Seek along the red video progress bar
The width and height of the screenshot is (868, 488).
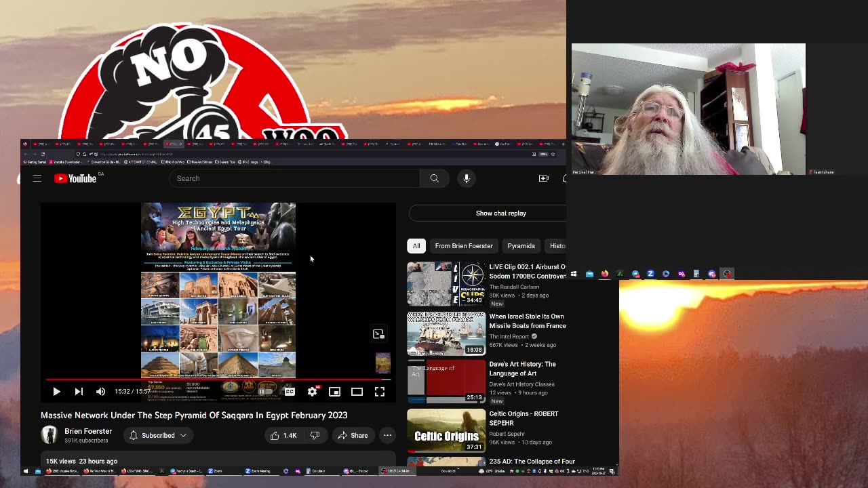[218, 380]
